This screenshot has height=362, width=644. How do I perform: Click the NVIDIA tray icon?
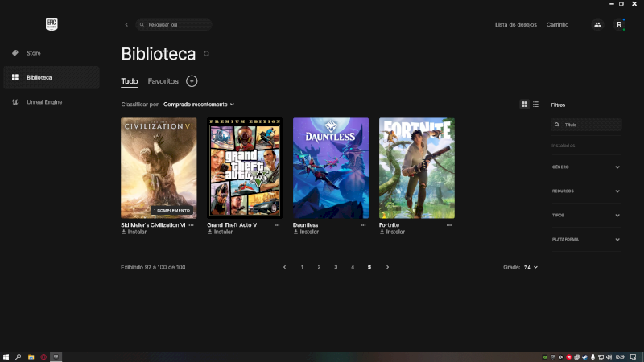[545, 357]
